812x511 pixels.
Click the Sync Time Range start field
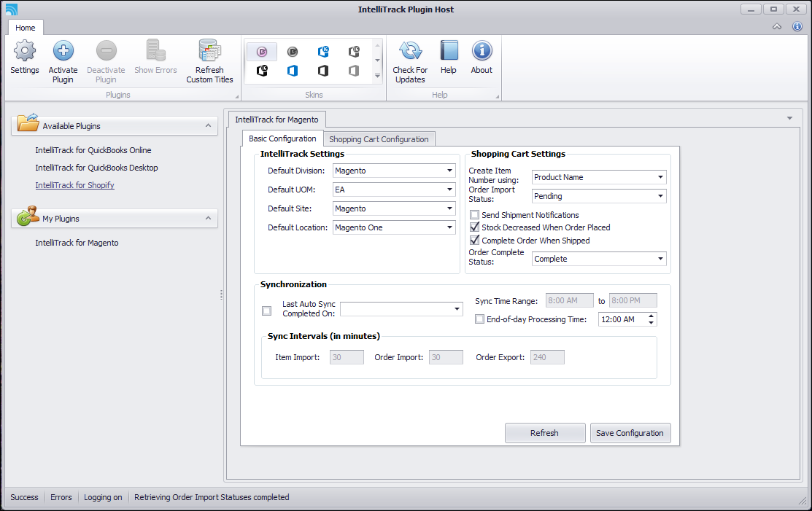(570, 300)
